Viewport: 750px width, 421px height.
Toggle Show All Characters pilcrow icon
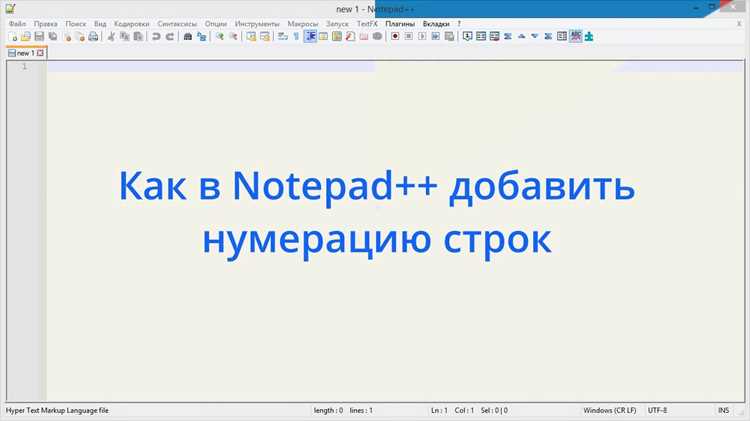(x=296, y=36)
